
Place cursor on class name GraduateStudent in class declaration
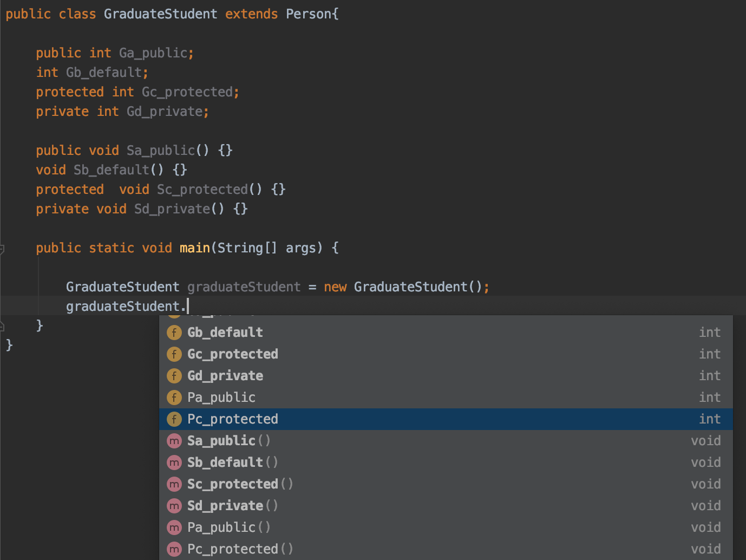(x=160, y=14)
